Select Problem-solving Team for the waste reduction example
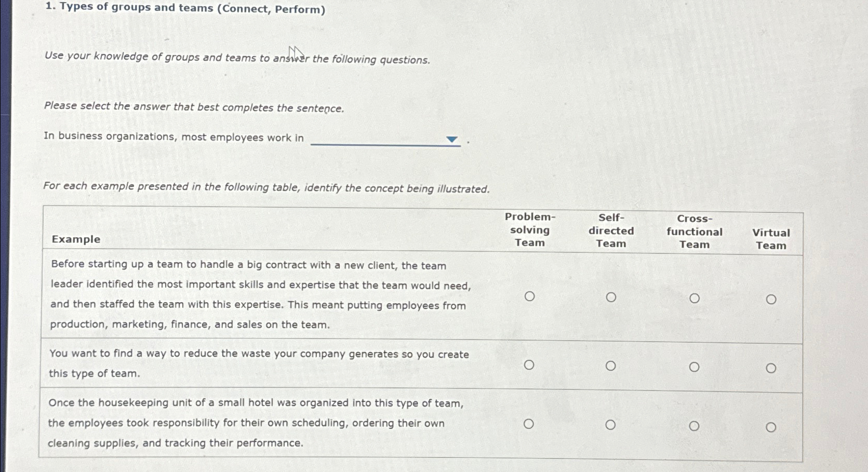This screenshot has height=472, width=868. pos(530,365)
